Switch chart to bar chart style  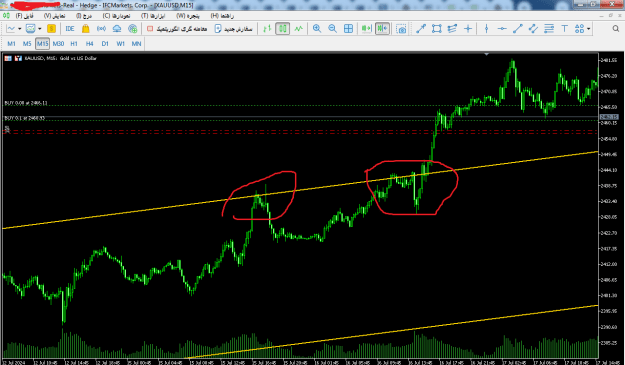267,29
